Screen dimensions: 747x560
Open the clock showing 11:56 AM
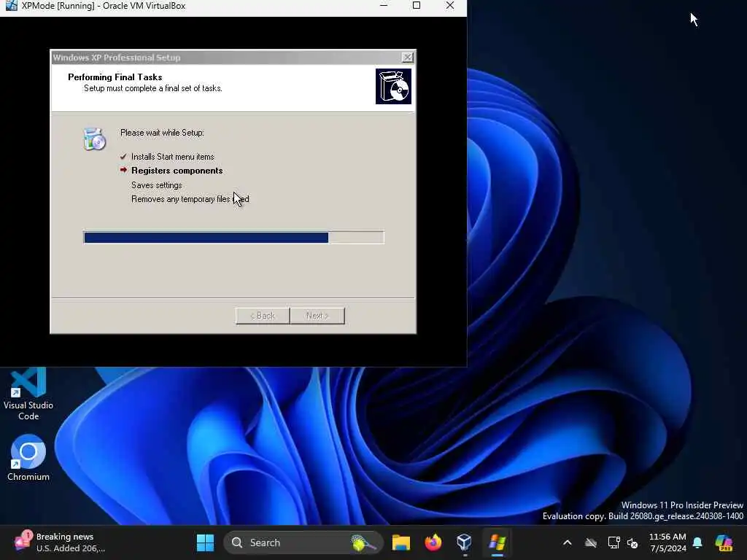667,542
